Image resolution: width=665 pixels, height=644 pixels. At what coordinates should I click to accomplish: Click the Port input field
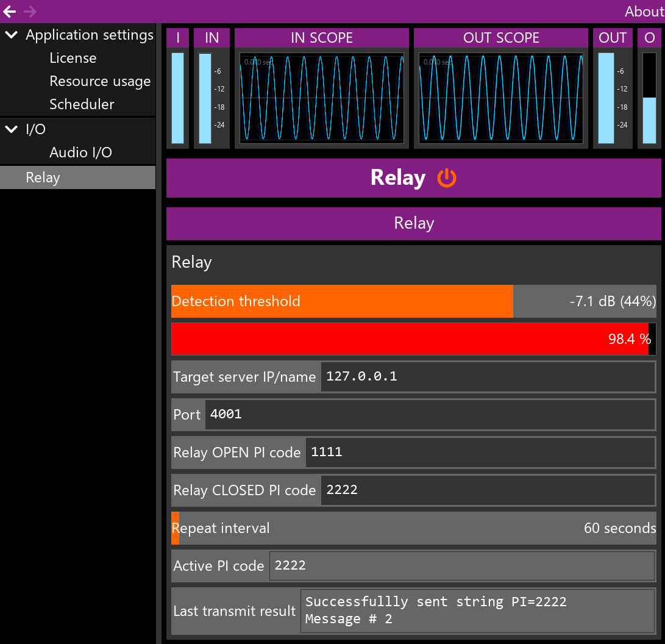coord(427,414)
